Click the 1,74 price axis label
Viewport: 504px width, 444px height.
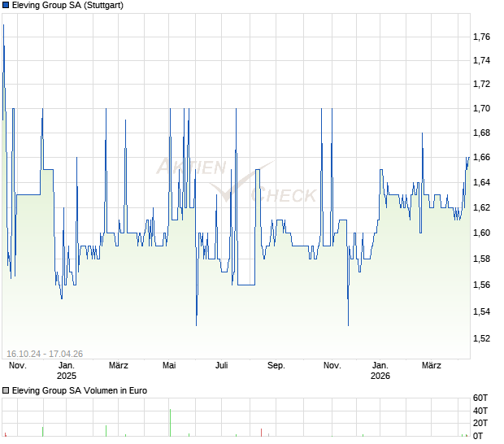pos(481,60)
